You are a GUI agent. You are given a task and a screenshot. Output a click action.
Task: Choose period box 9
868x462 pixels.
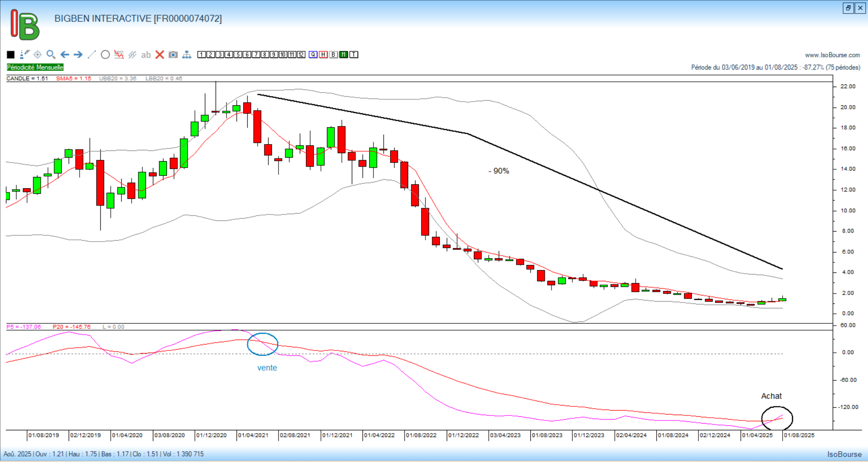(274, 55)
